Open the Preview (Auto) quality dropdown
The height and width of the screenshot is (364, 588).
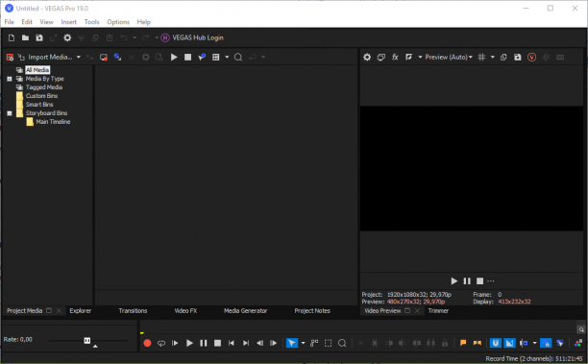449,57
